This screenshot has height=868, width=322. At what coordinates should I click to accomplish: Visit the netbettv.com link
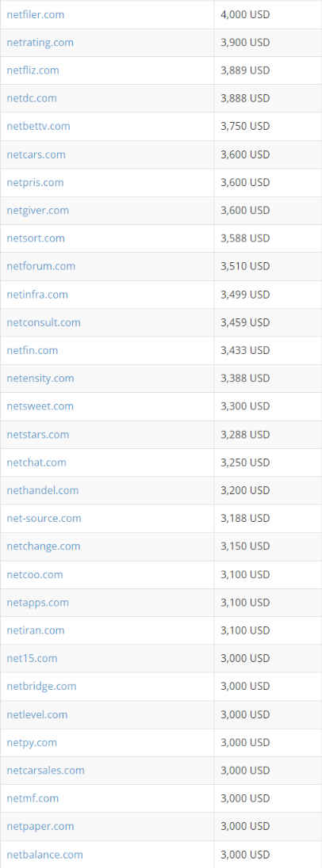tap(38, 126)
